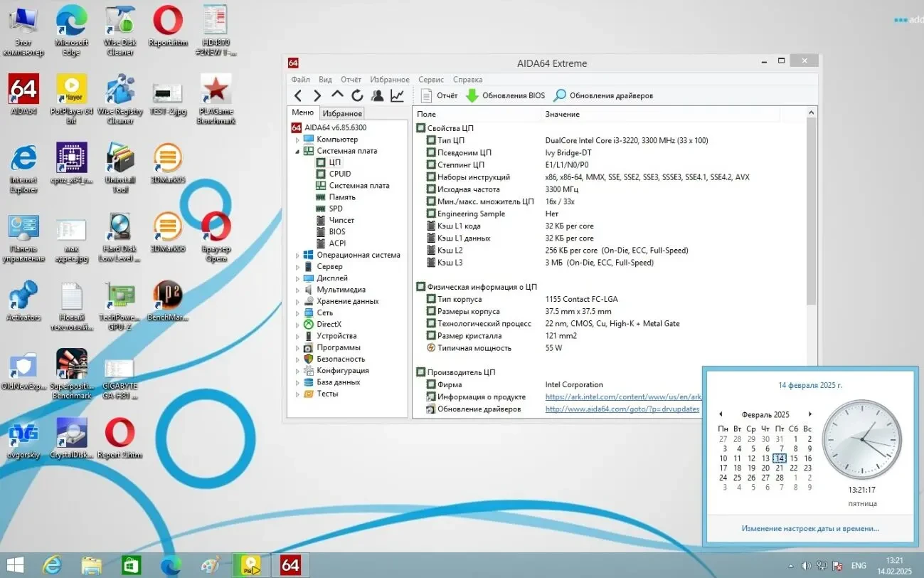The image size is (924, 578).
Task: Click the refresh icon in AIDA64 toolbar
Action: pyautogui.click(x=356, y=95)
